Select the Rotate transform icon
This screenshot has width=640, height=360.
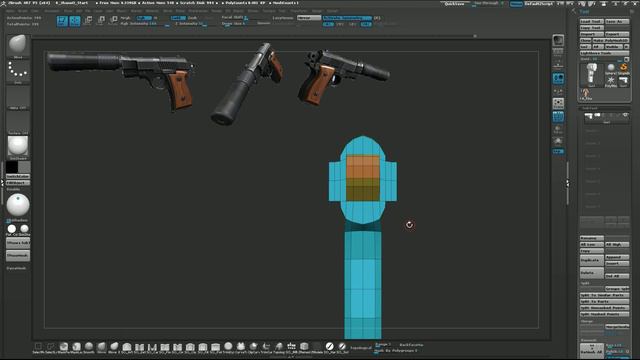113,21
